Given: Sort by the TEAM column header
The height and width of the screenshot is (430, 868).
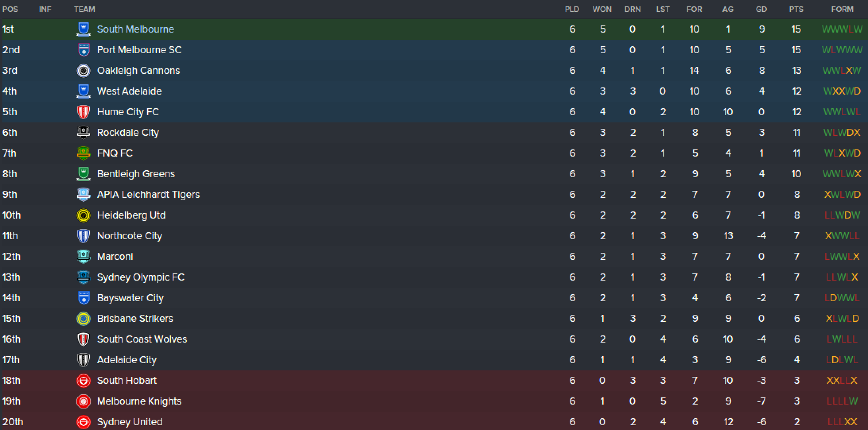Looking at the screenshot, I should pos(84,9).
